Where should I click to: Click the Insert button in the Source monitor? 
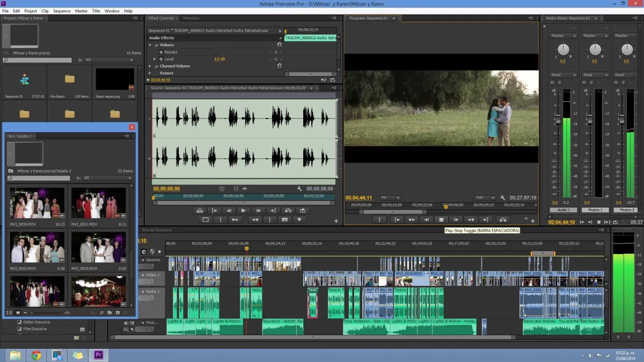[x=288, y=211]
